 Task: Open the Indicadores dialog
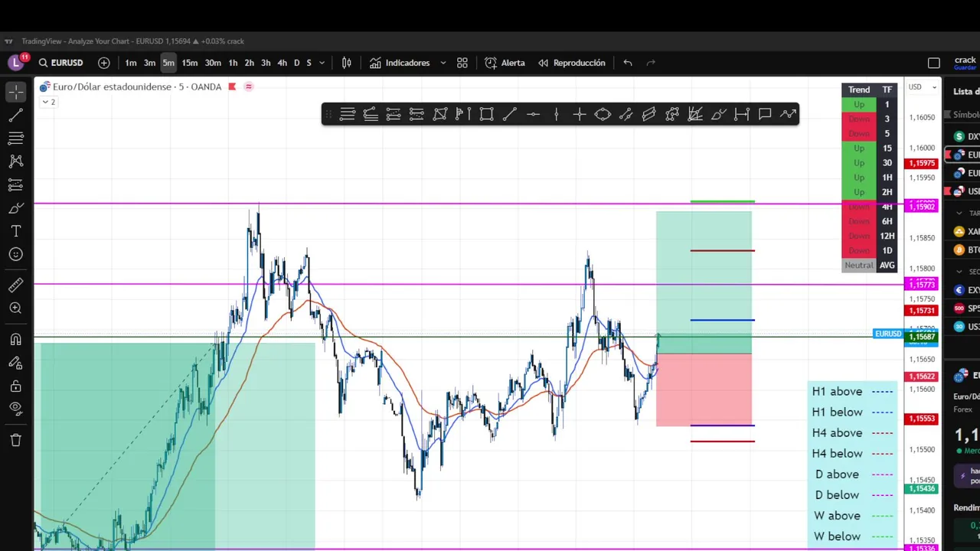pos(400,63)
